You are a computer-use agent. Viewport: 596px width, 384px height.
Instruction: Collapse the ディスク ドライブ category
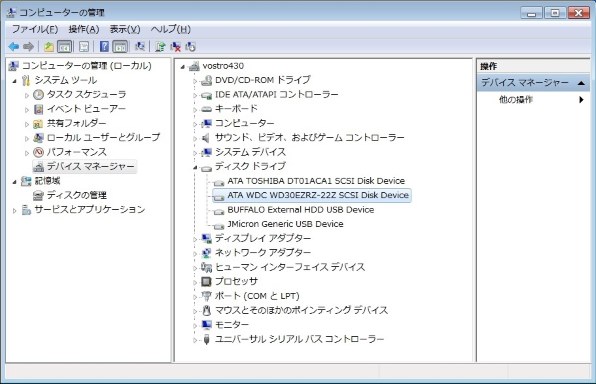195,168
